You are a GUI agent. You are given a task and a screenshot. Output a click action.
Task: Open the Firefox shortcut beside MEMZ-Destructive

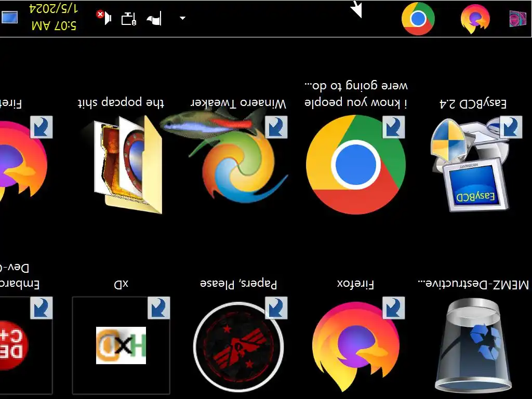[355, 345]
